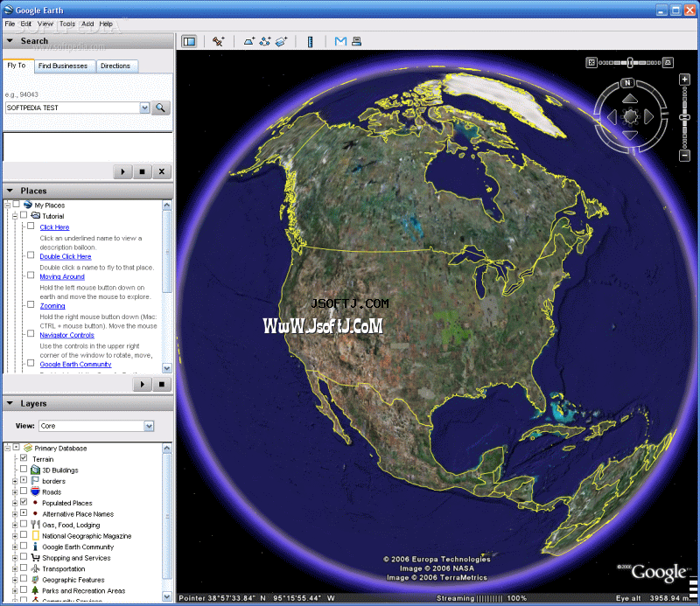700x606 pixels.
Task: Open the Tools menu
Action: (x=67, y=24)
